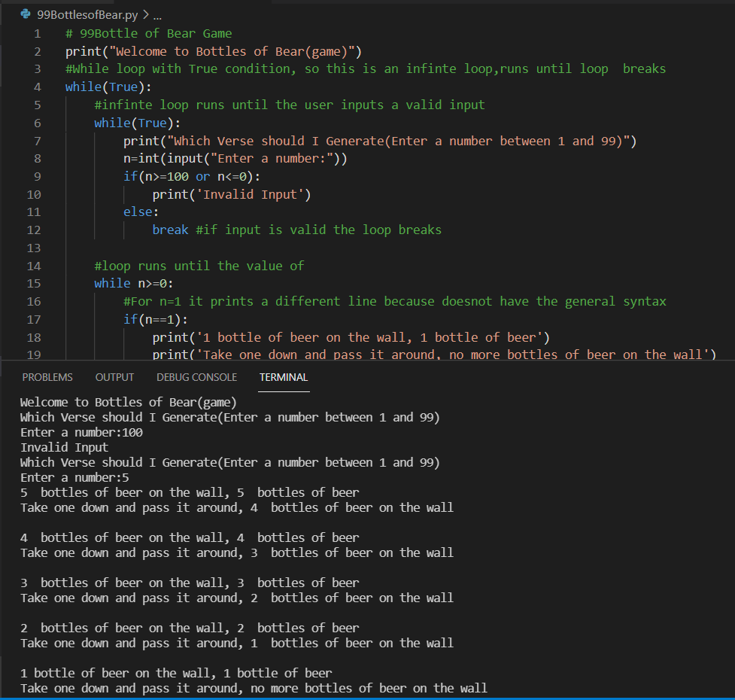Click the 'while n>=0:' loop line

tap(134, 284)
